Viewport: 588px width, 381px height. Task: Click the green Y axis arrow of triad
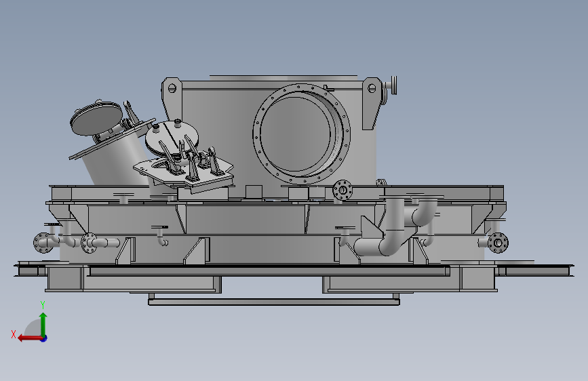click(43, 324)
